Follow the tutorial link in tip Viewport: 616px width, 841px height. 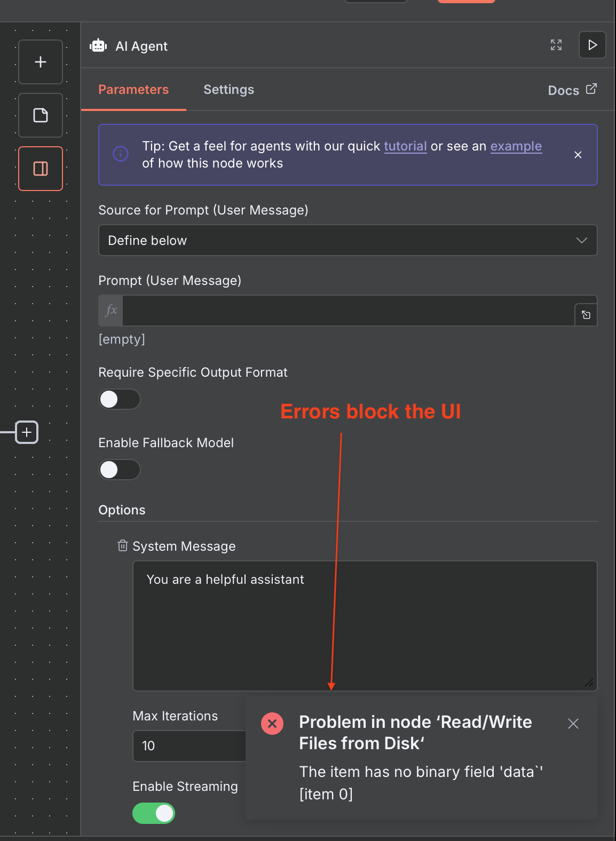(x=405, y=146)
